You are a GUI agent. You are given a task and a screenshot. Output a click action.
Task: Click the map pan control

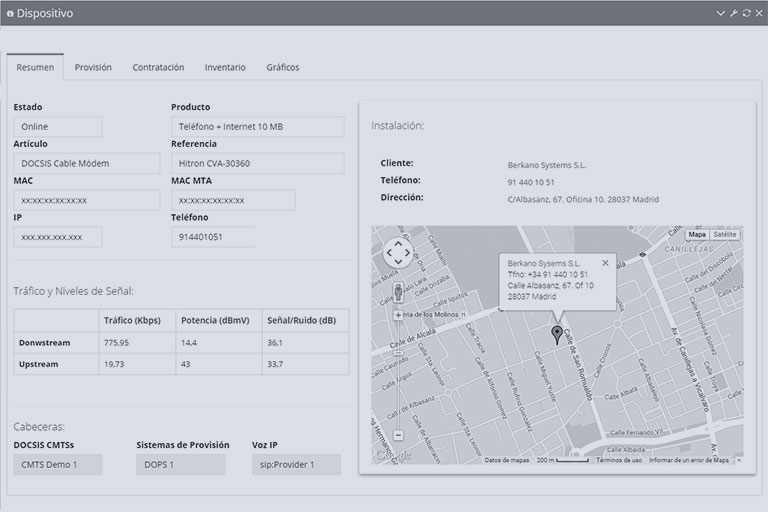(x=398, y=253)
